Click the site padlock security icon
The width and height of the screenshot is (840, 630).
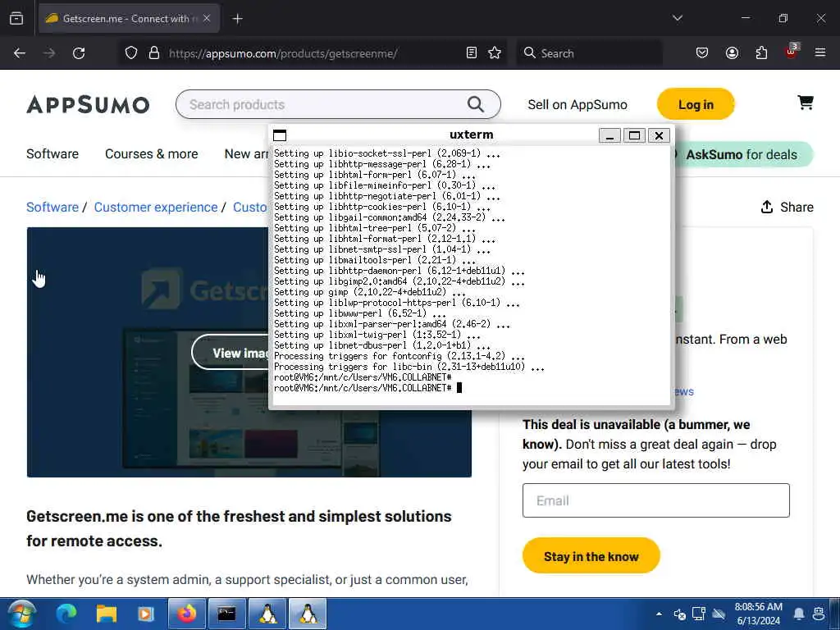click(154, 53)
